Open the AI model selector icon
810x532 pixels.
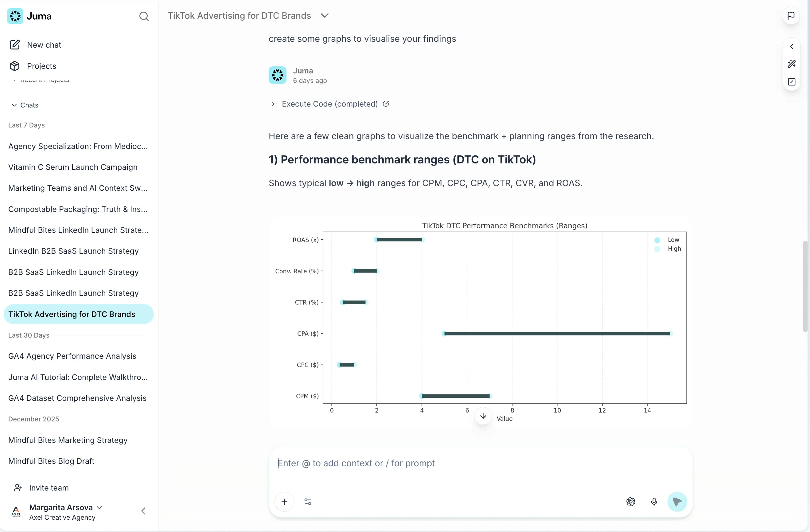click(x=631, y=501)
